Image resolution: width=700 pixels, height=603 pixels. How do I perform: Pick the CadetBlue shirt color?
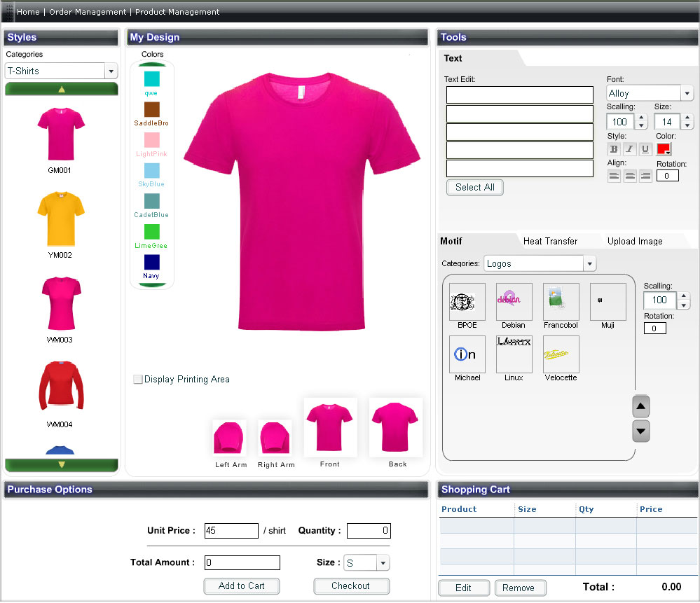(x=152, y=201)
